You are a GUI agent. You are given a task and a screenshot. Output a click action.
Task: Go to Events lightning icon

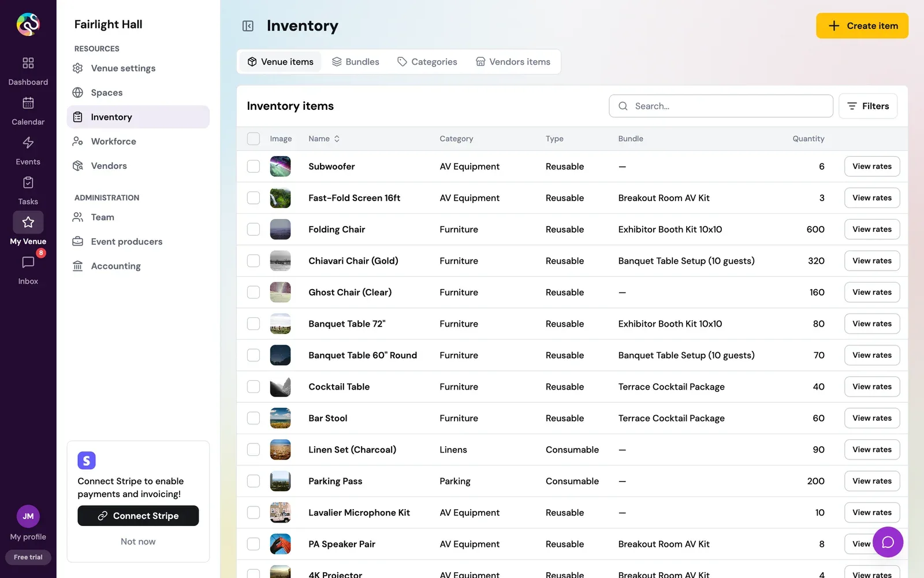click(28, 143)
